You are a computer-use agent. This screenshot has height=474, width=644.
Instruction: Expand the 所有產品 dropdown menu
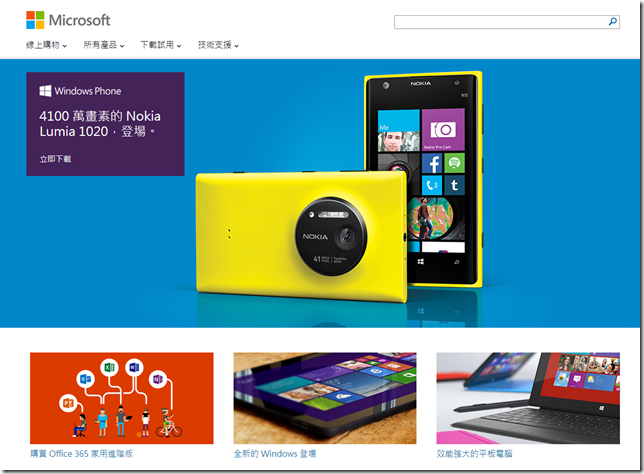[104, 45]
